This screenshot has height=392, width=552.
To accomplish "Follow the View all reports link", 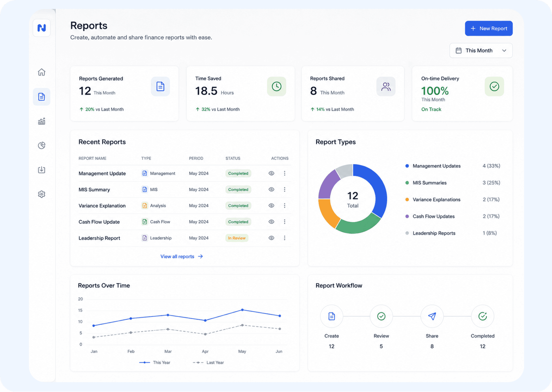I will click(x=181, y=256).
